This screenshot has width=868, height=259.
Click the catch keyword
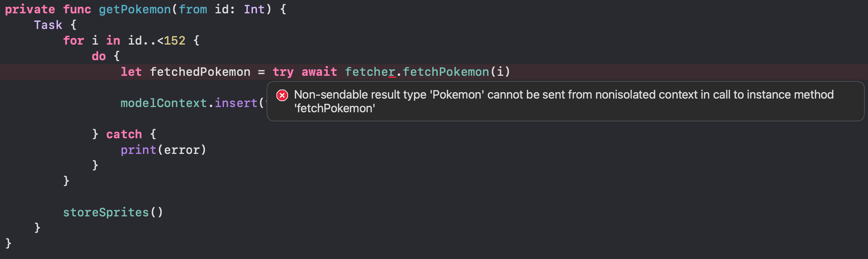[124, 134]
